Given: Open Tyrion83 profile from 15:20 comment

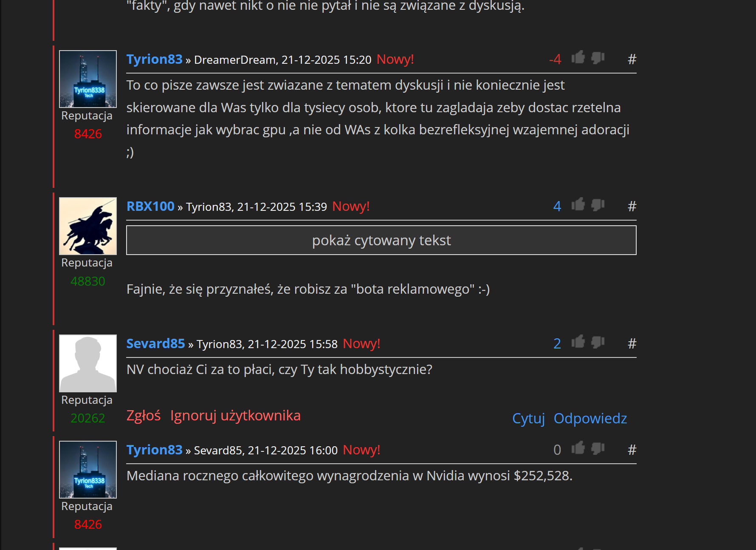Looking at the screenshot, I should 154,59.
